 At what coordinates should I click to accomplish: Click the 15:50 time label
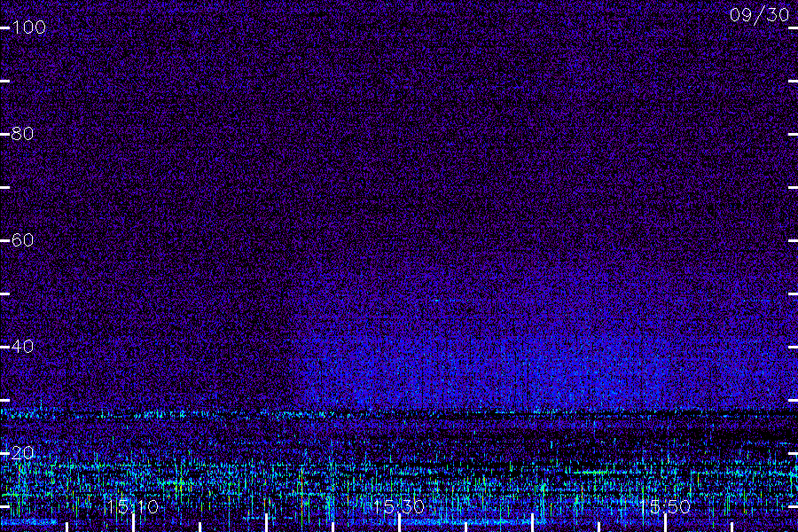tap(665, 506)
